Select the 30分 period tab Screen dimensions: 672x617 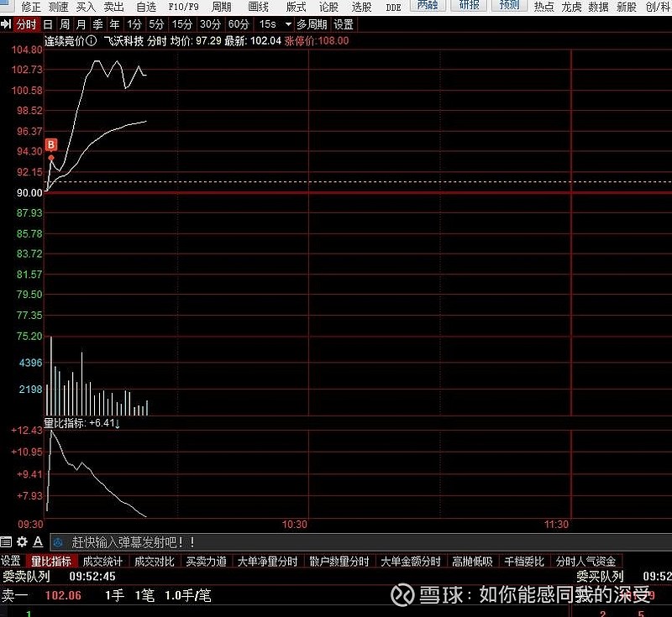210,24
